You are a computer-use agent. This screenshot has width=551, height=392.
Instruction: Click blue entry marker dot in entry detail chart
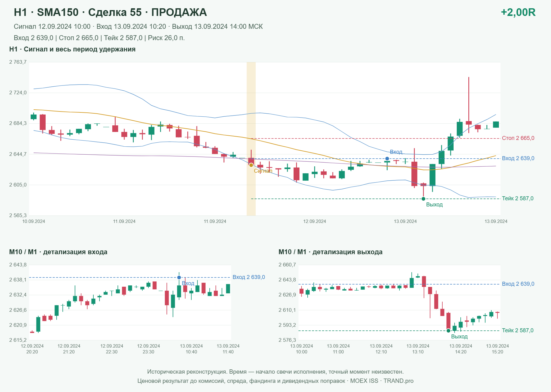tap(179, 277)
